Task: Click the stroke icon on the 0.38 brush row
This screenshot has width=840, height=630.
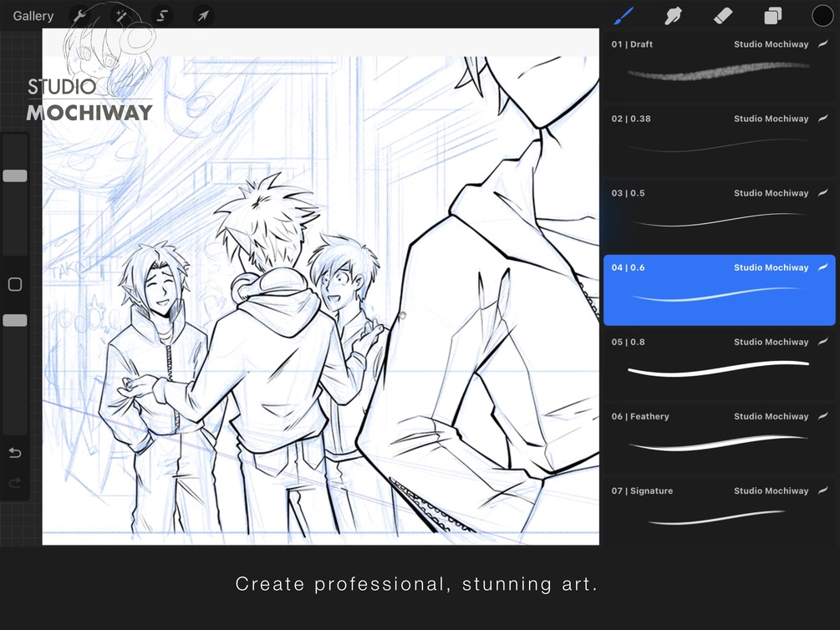Action: click(822, 119)
